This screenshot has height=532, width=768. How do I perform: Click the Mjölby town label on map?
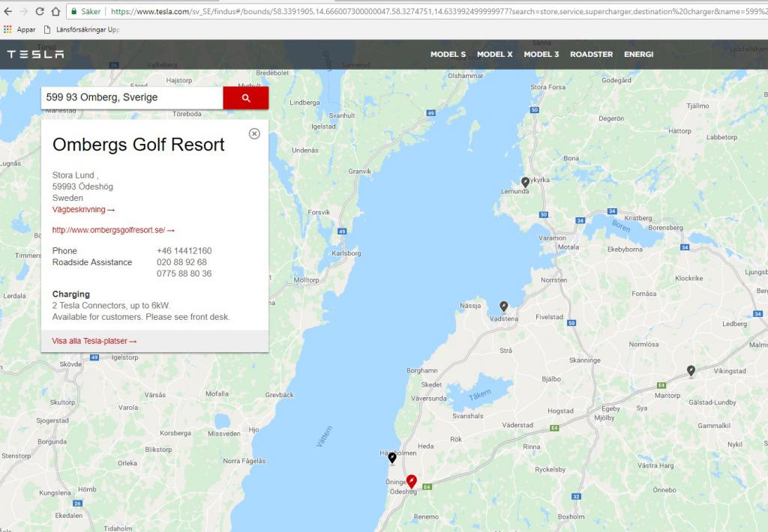[604, 418]
